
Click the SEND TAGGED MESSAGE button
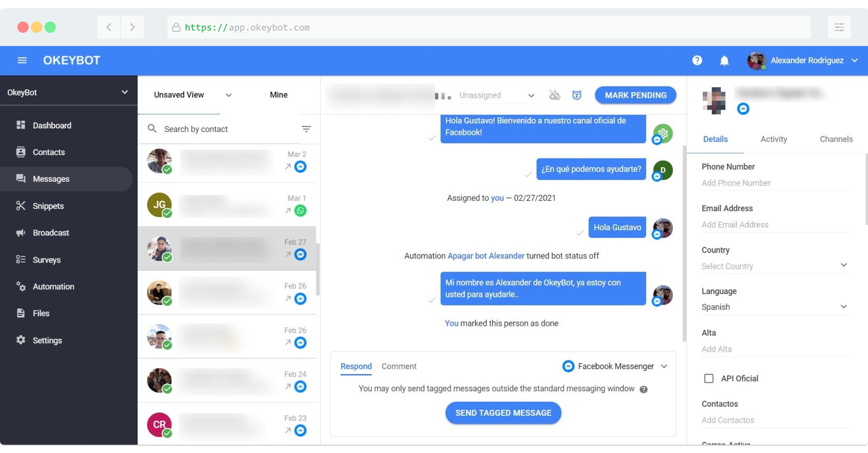pos(503,413)
